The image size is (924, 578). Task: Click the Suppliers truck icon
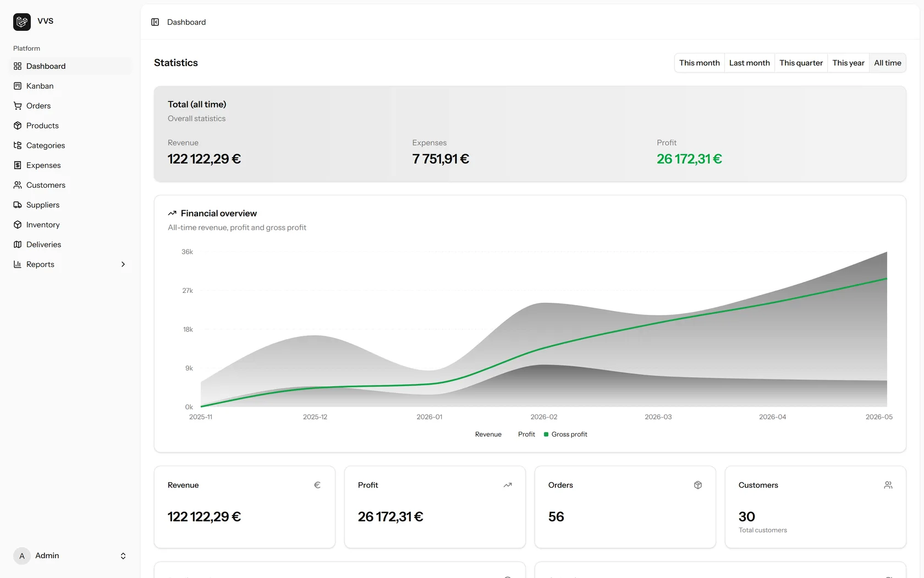pyautogui.click(x=18, y=205)
